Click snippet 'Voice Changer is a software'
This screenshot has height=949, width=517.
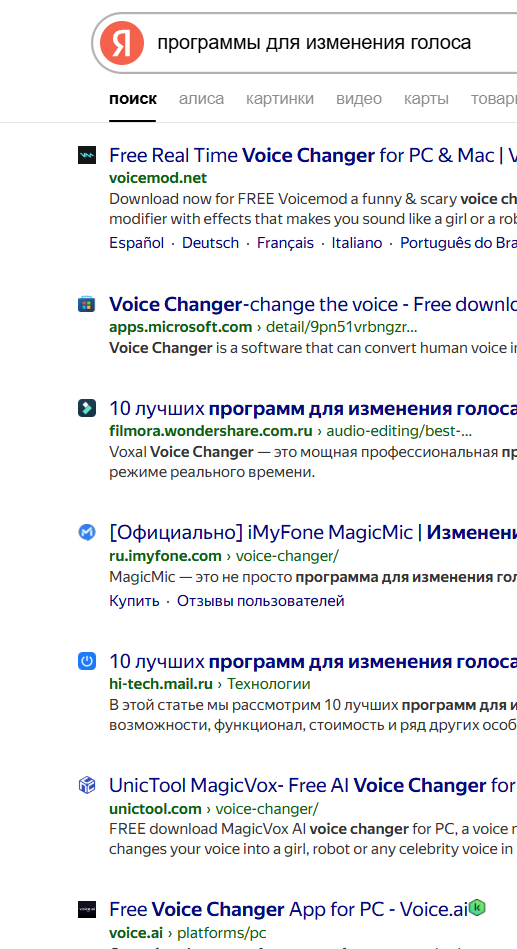[313, 348]
